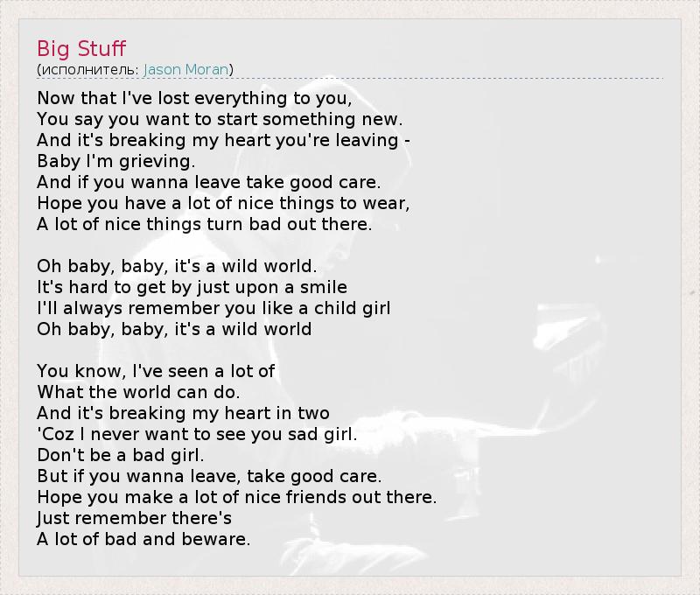
Task: Select the lyric line ending 'you're leaving -'
Action: [x=224, y=140]
